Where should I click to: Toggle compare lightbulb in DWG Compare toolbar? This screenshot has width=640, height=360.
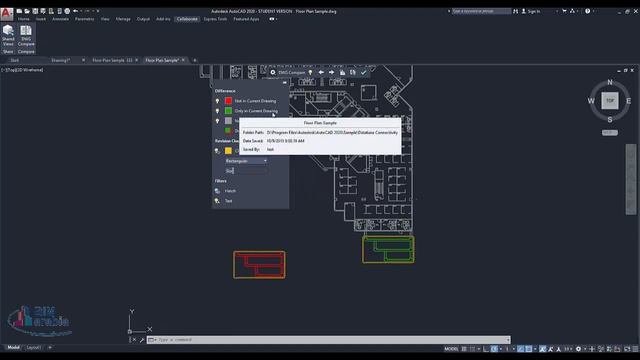click(x=310, y=73)
